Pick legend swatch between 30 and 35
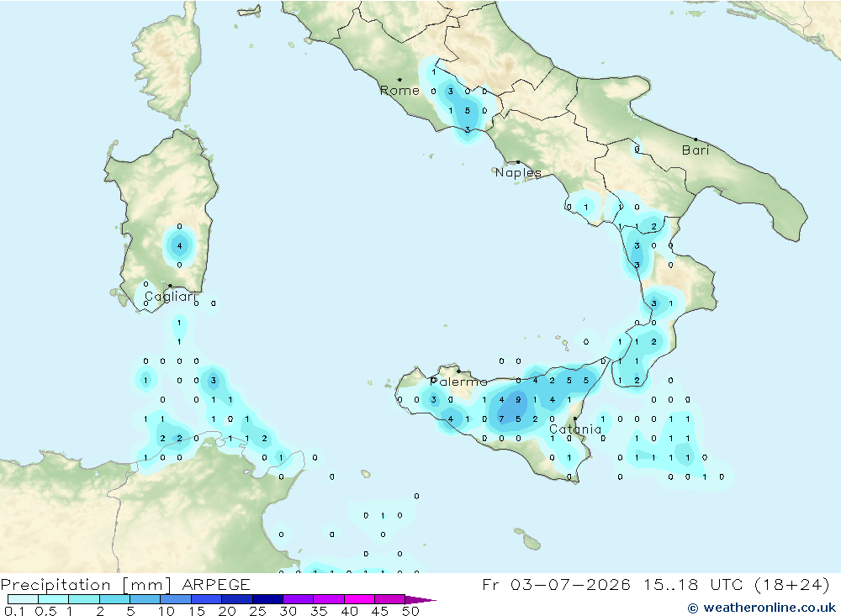841x616 pixels. point(299,599)
